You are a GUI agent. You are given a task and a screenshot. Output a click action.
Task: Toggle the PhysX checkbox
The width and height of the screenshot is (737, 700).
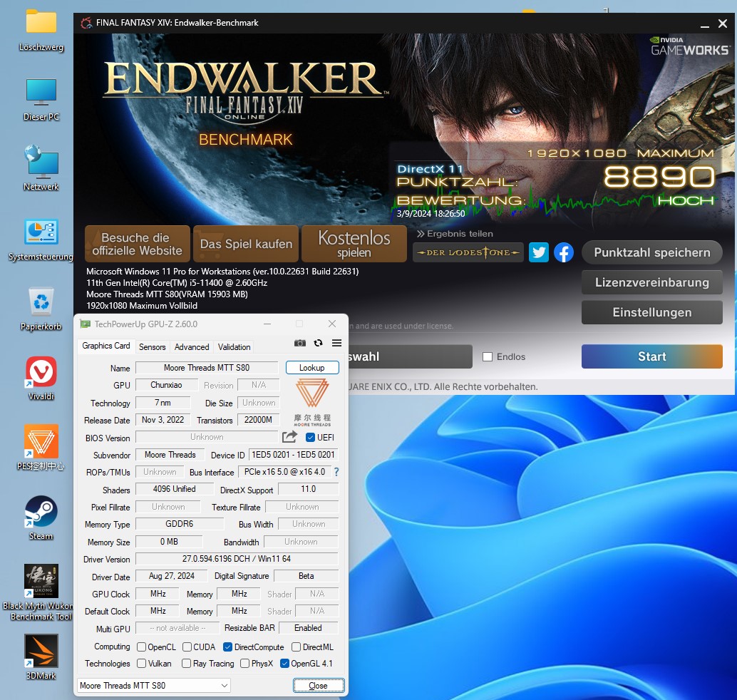pyautogui.click(x=245, y=664)
